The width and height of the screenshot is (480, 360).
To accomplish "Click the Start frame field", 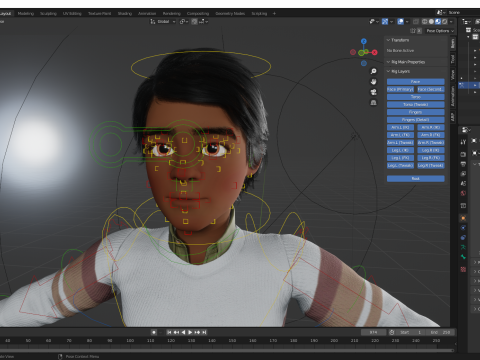I will [411, 332].
